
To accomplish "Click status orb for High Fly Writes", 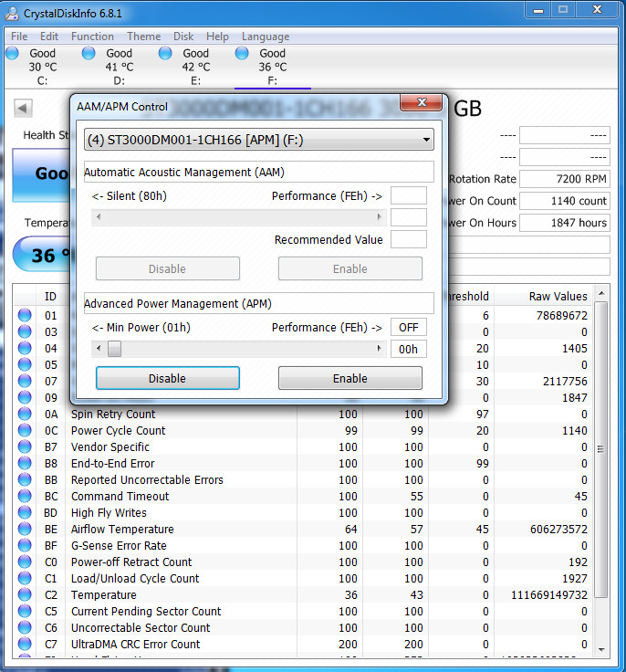I will pos(25,512).
